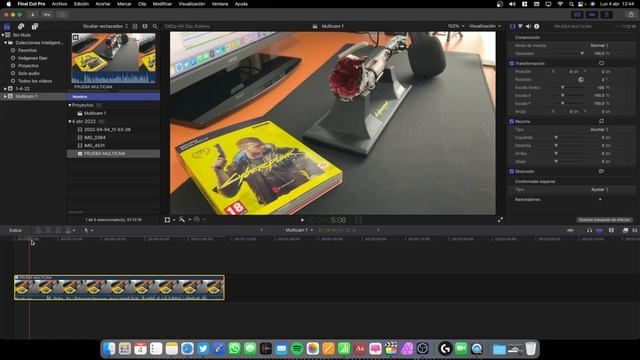Open the Conformado espacial Tipo Ajustar dropdown
This screenshot has width=640, height=360.
click(599, 189)
